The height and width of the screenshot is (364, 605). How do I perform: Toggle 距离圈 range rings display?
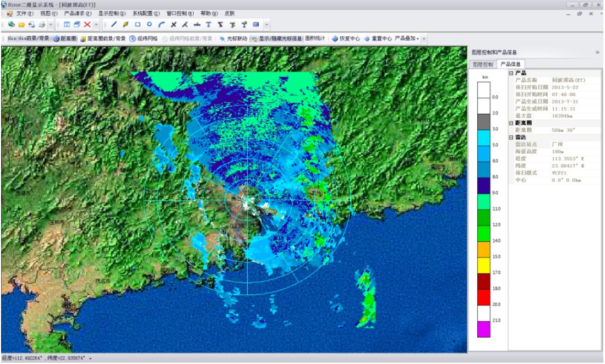(66, 39)
